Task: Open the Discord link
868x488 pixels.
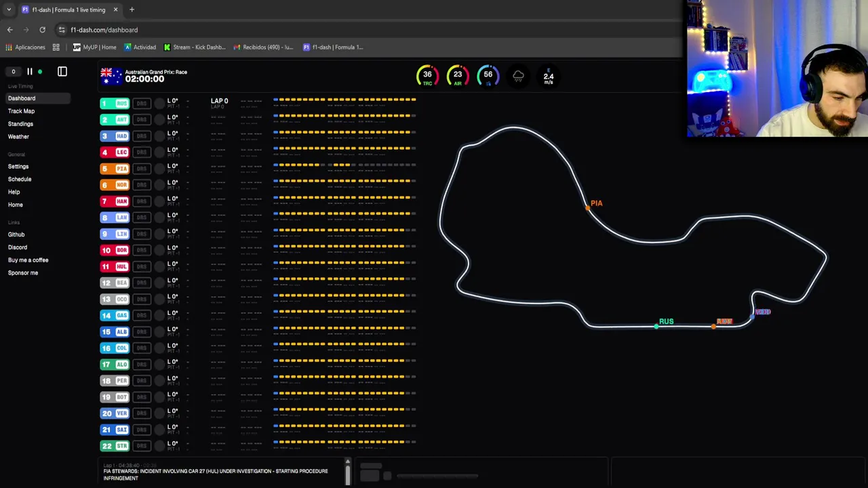Action: [x=18, y=247]
